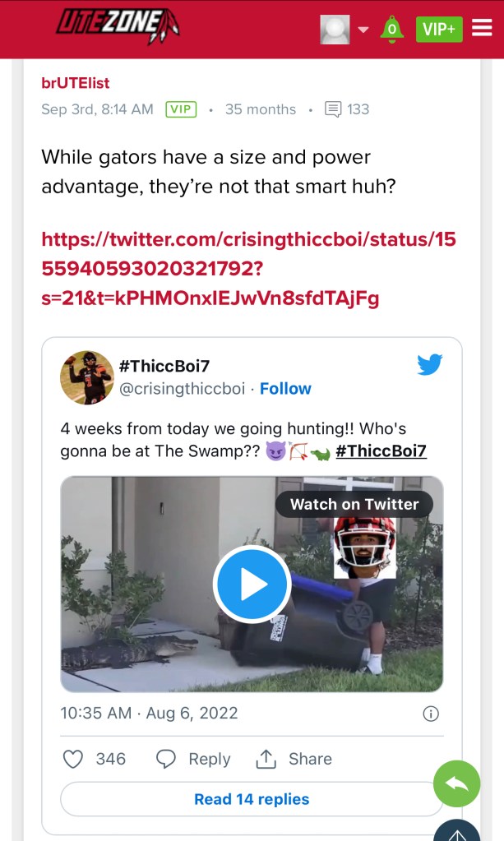Reply to the embedded tweet

[x=194, y=759]
